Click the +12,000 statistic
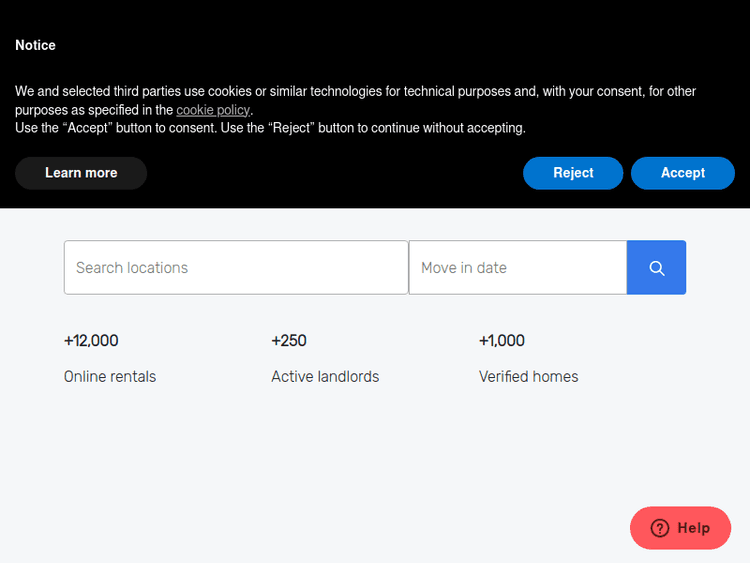 click(91, 341)
